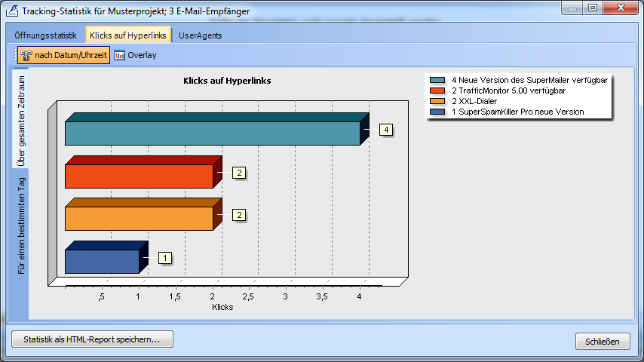The image size is (644, 362).
Task: Select the Für einen bestimmten Tag vertical tab
Action: (x=20, y=225)
